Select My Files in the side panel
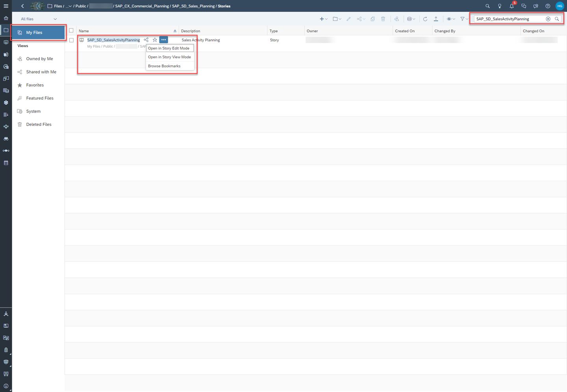This screenshot has height=392, width=567. click(39, 33)
